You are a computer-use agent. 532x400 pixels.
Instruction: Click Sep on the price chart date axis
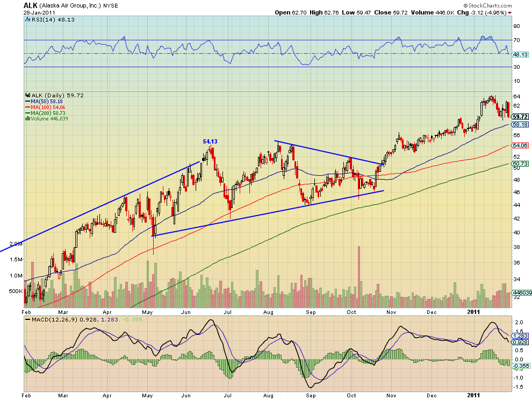pyautogui.click(x=311, y=312)
